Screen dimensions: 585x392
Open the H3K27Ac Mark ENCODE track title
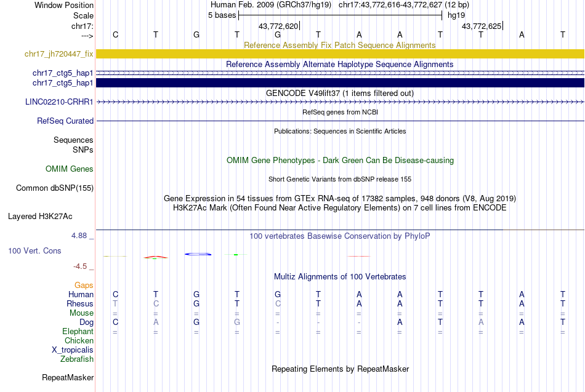[x=340, y=208]
